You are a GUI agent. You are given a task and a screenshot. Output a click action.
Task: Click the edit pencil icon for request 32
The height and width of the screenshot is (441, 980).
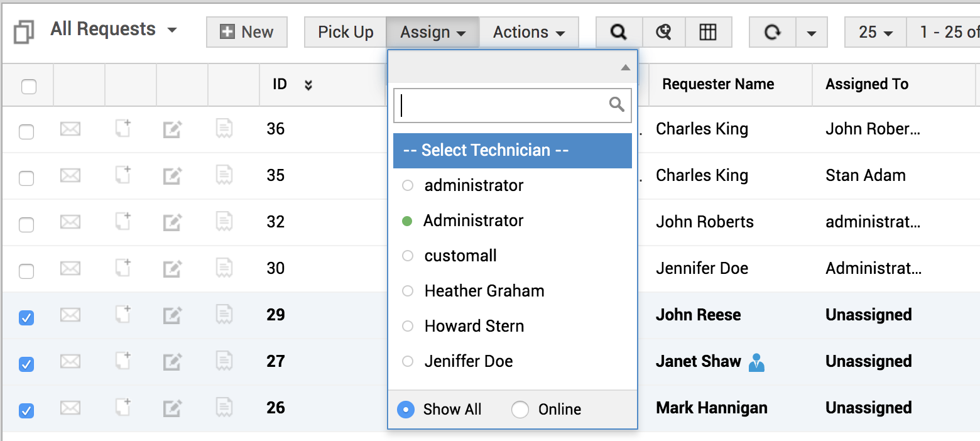click(172, 222)
